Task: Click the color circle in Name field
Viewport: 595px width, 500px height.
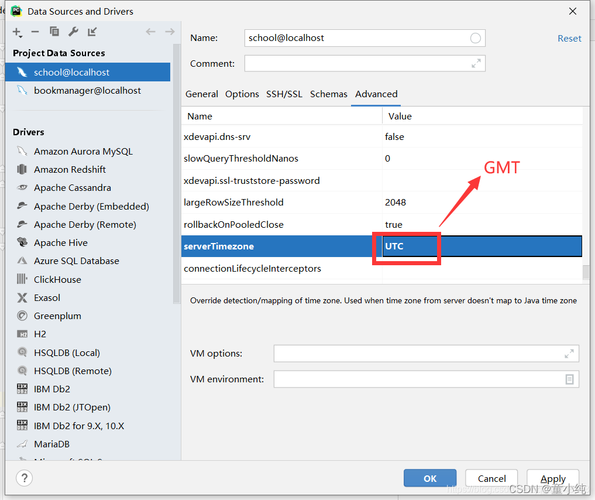Action: [x=475, y=38]
